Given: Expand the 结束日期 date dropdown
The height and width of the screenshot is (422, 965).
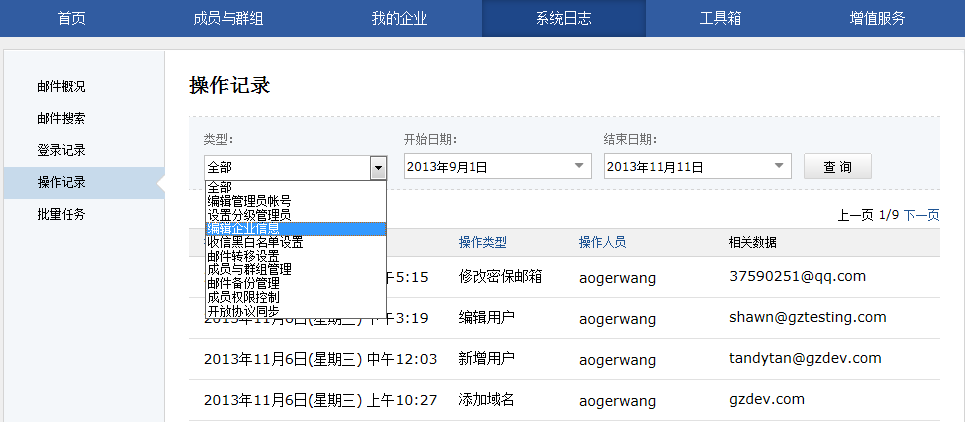Looking at the screenshot, I should pos(779,167).
